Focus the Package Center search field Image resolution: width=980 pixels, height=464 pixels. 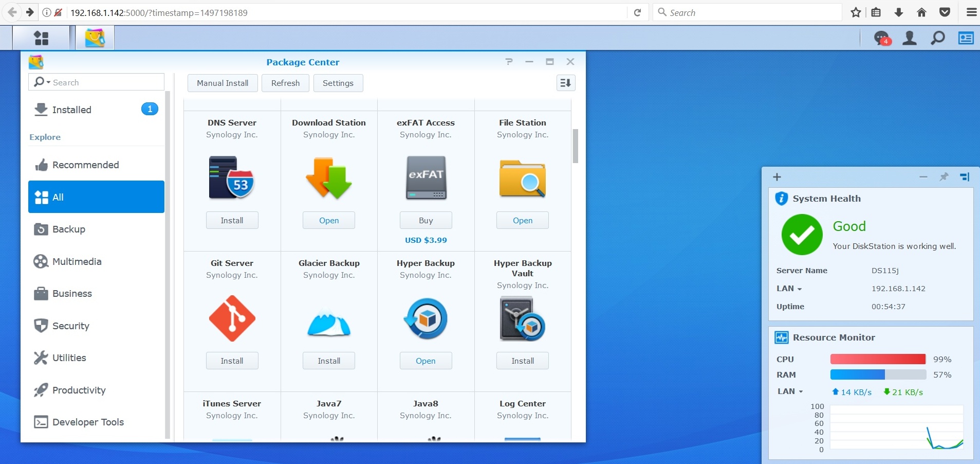click(96, 82)
